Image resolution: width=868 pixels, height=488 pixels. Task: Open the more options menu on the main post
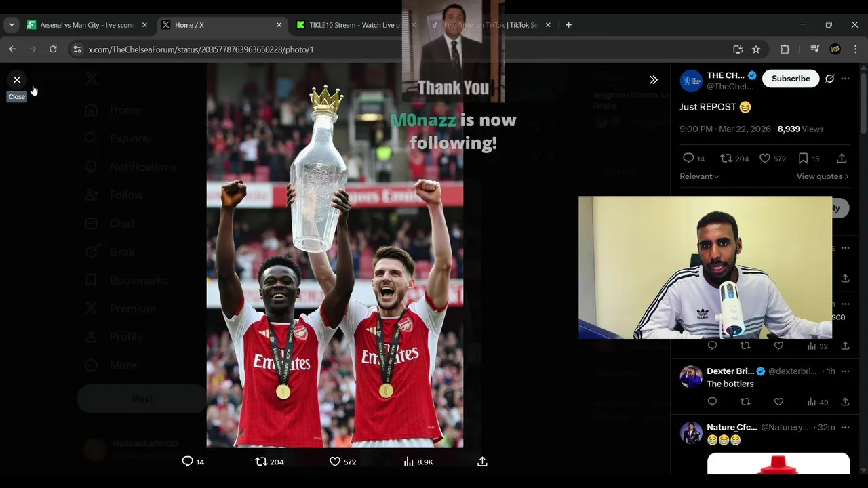845,79
